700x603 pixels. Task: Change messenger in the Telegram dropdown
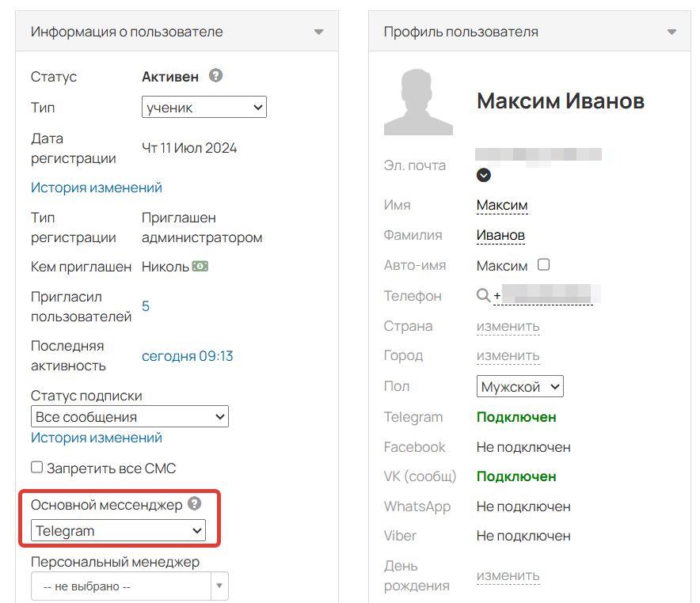118,530
